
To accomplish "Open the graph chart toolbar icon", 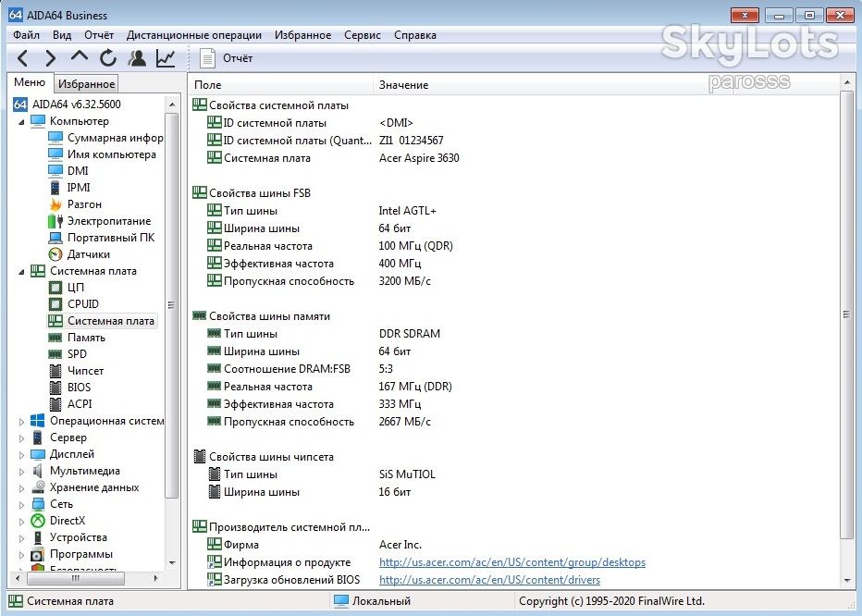I will tap(166, 57).
